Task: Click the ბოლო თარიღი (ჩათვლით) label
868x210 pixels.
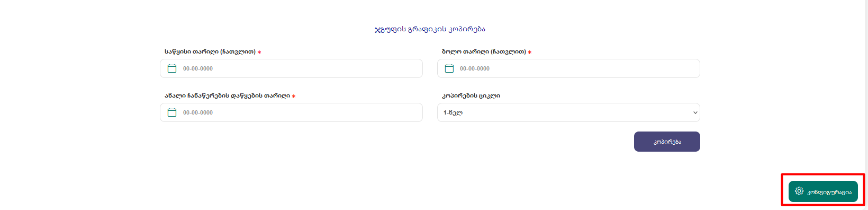Action: pos(484,52)
